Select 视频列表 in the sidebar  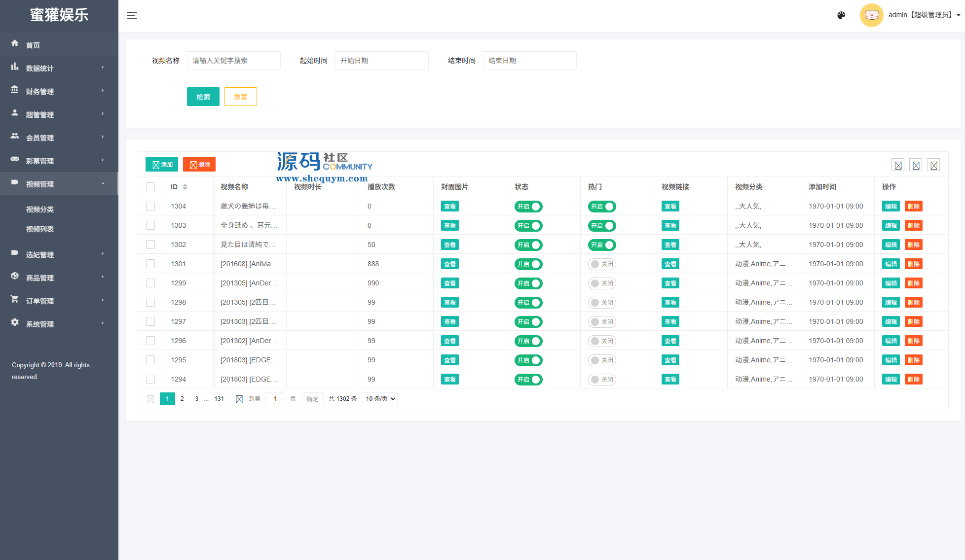tap(40, 229)
